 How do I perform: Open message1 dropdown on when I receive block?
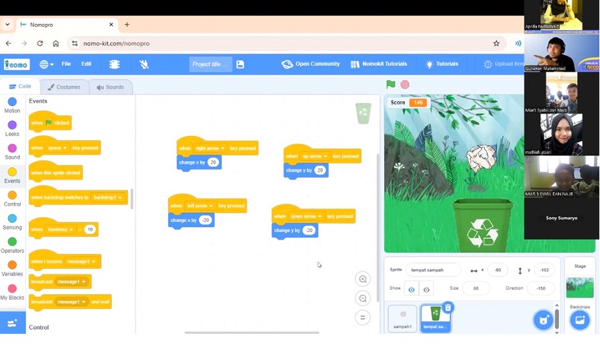(x=80, y=261)
